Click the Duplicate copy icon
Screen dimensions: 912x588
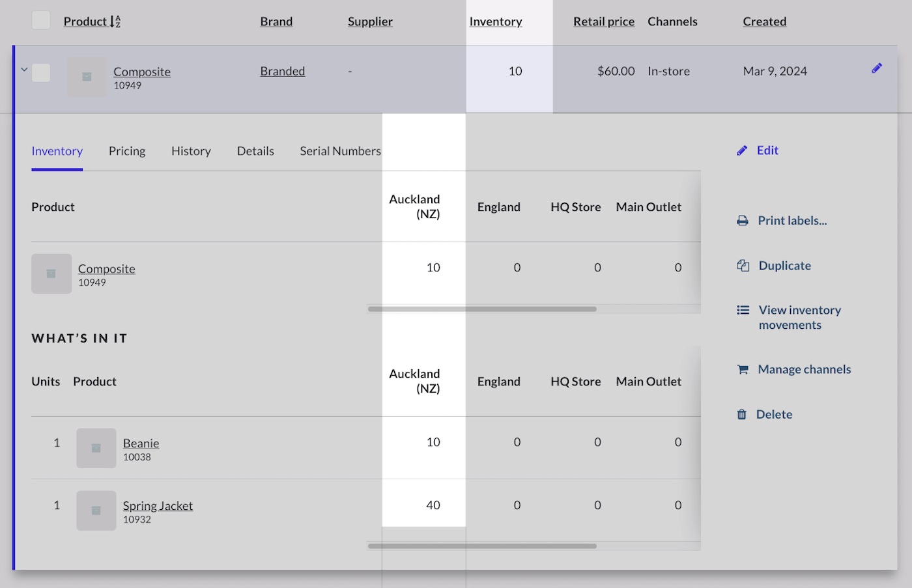[743, 266]
